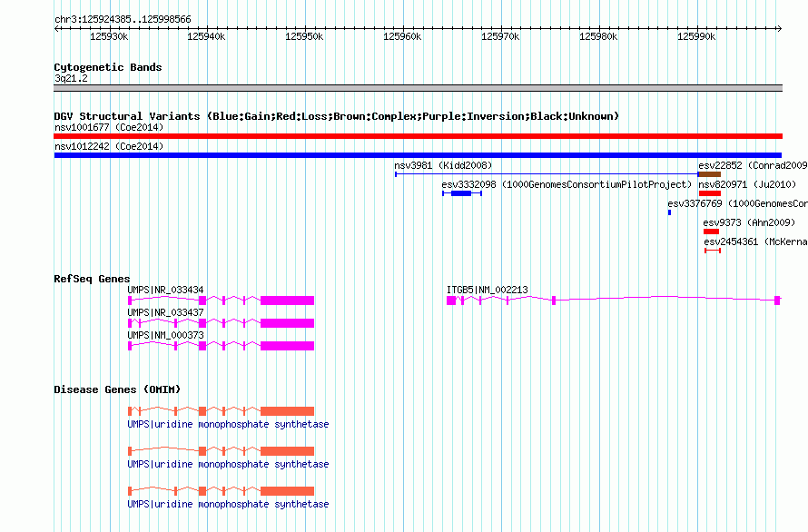The height and width of the screenshot is (532, 808).
Task: Click the UMPS|NM_000373 transcript label
Action: pyautogui.click(x=165, y=336)
